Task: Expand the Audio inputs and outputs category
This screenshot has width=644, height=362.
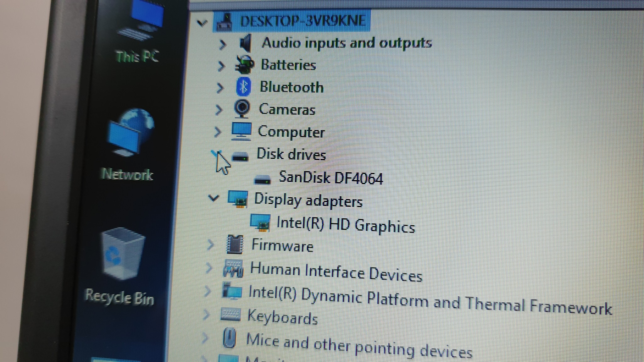Action: tap(222, 45)
